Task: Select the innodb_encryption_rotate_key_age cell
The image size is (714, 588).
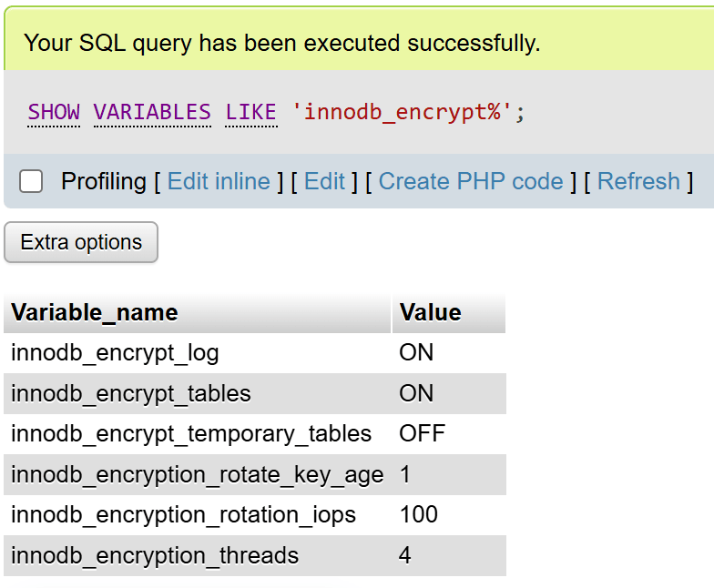Action: coord(197,474)
